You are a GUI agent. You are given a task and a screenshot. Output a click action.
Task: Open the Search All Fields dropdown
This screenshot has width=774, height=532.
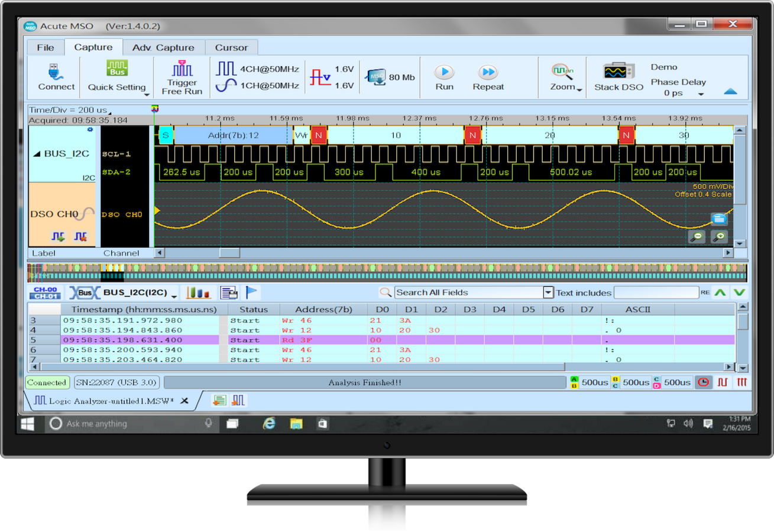(547, 292)
